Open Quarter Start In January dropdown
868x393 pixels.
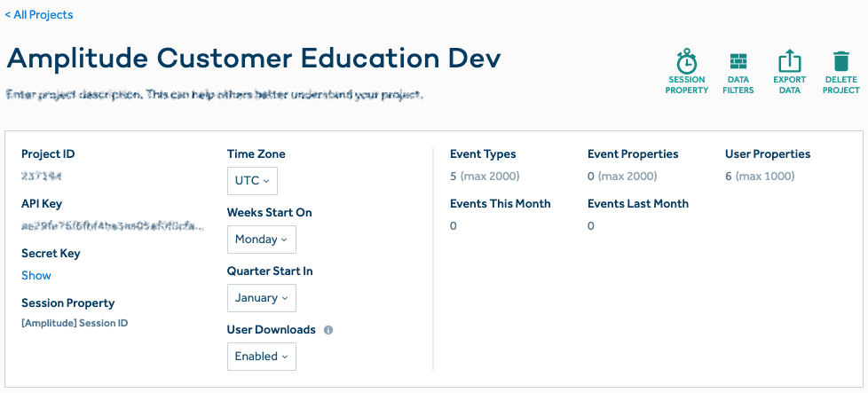click(261, 298)
